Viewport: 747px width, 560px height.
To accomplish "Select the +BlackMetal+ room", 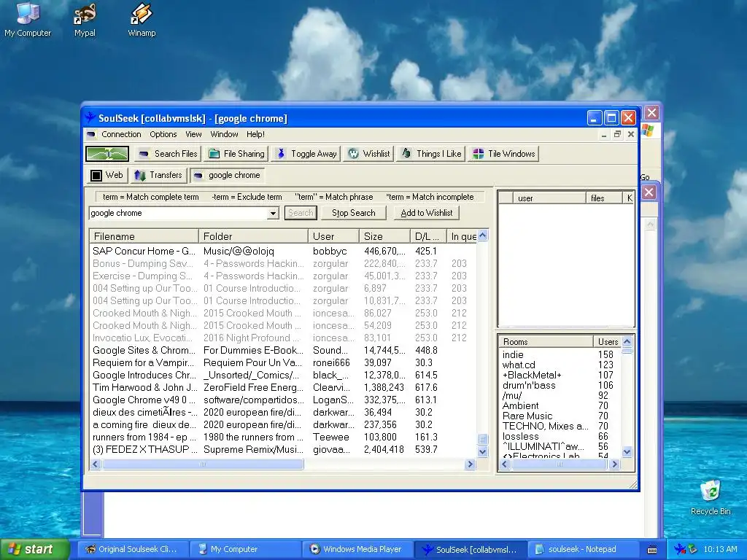I will [x=532, y=376].
